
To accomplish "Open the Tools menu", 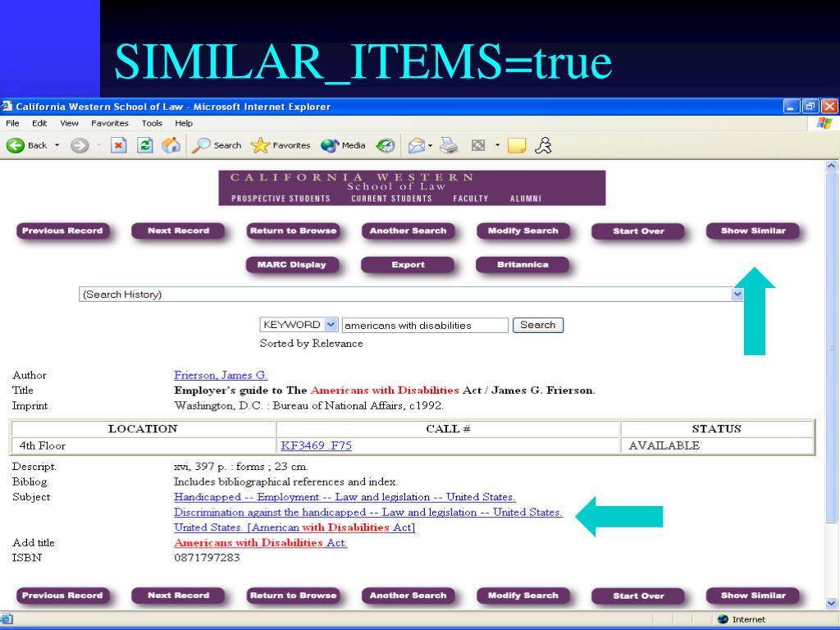I will pyautogui.click(x=152, y=123).
